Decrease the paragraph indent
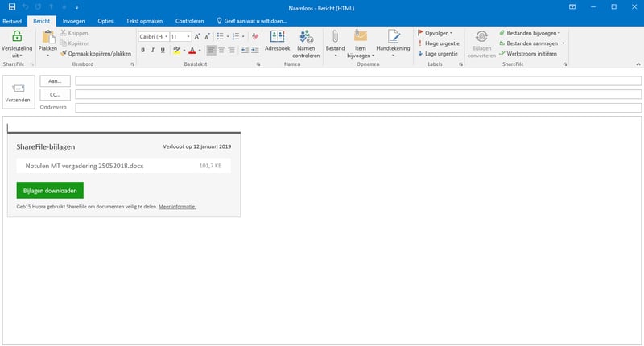The image size is (644, 346). [245, 50]
